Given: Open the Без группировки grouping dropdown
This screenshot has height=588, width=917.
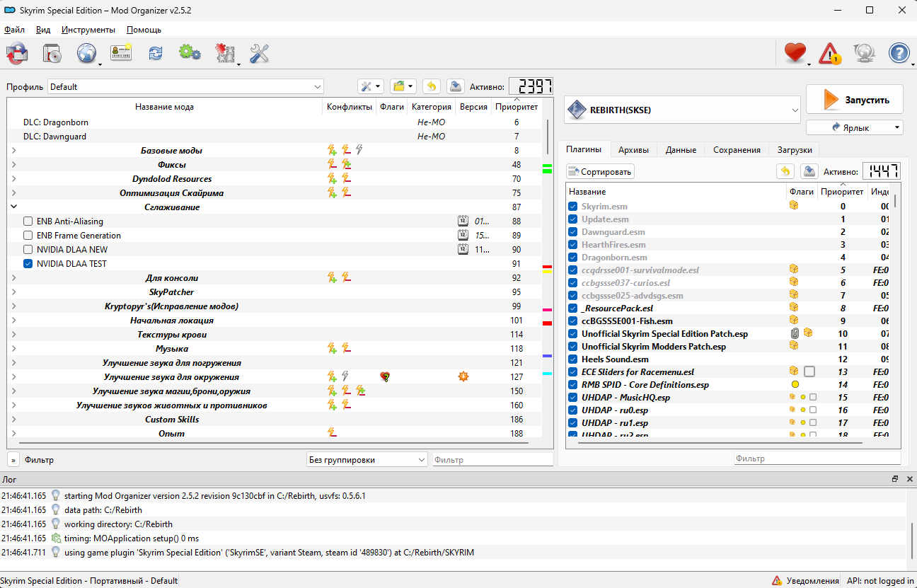Looking at the screenshot, I should click(x=367, y=460).
